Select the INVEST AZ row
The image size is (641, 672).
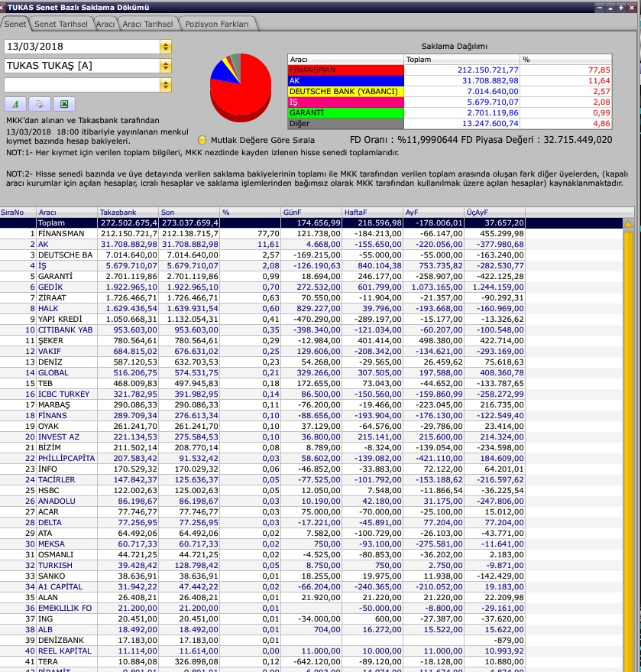311,437
